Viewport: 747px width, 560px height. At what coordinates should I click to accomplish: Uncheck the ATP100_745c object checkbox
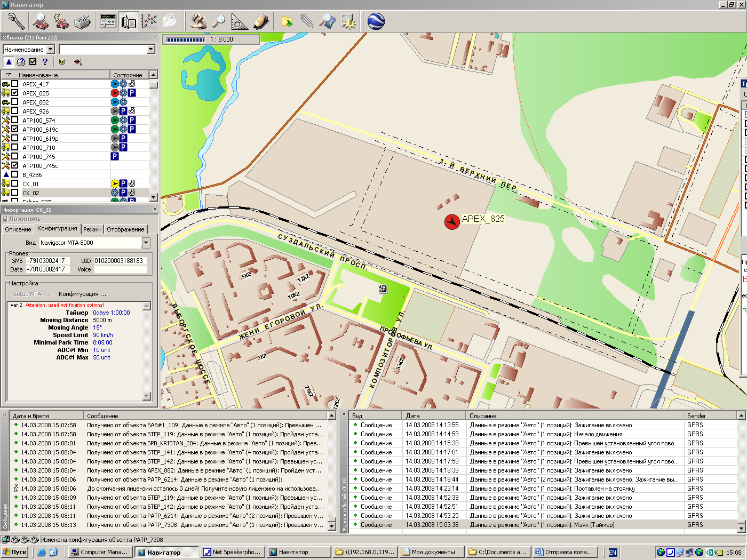pos(15,165)
